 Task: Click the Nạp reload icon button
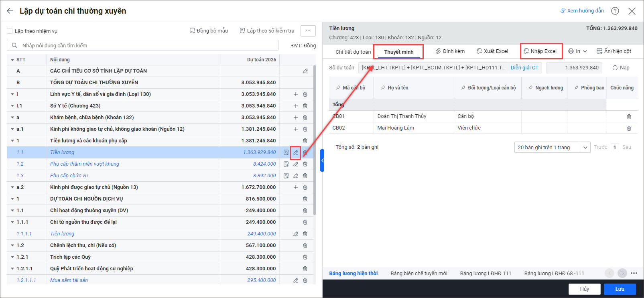click(x=620, y=68)
